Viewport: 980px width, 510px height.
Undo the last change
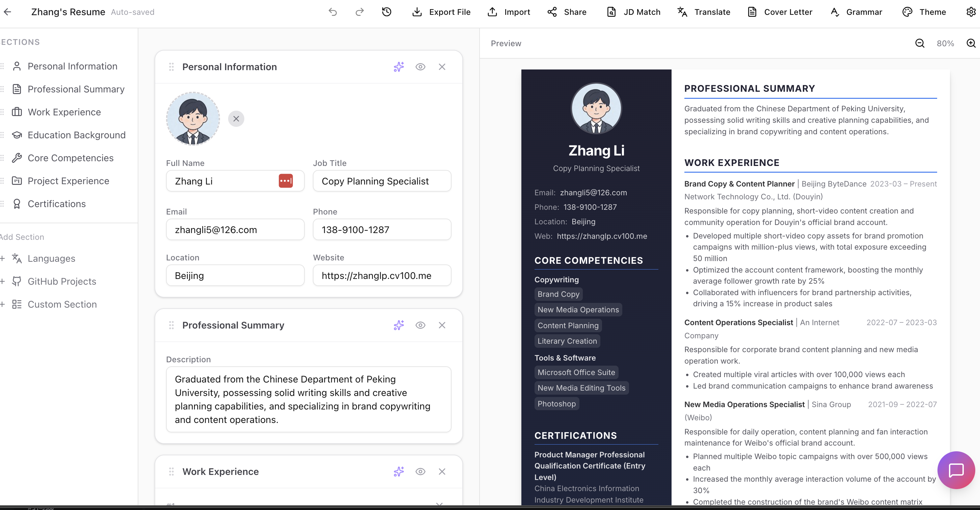332,12
